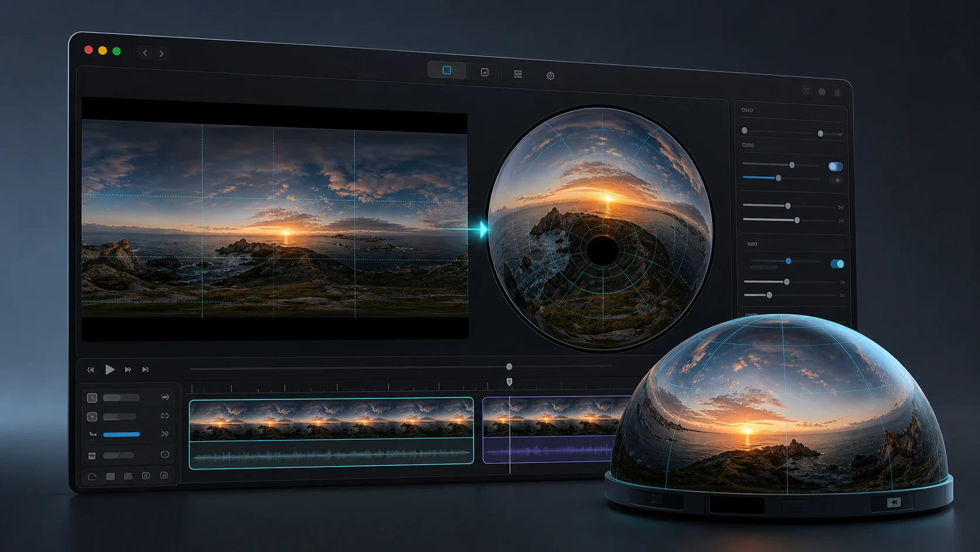Click the circle icon on the fourth track row
The height and width of the screenshot is (552, 980).
pyautogui.click(x=165, y=455)
